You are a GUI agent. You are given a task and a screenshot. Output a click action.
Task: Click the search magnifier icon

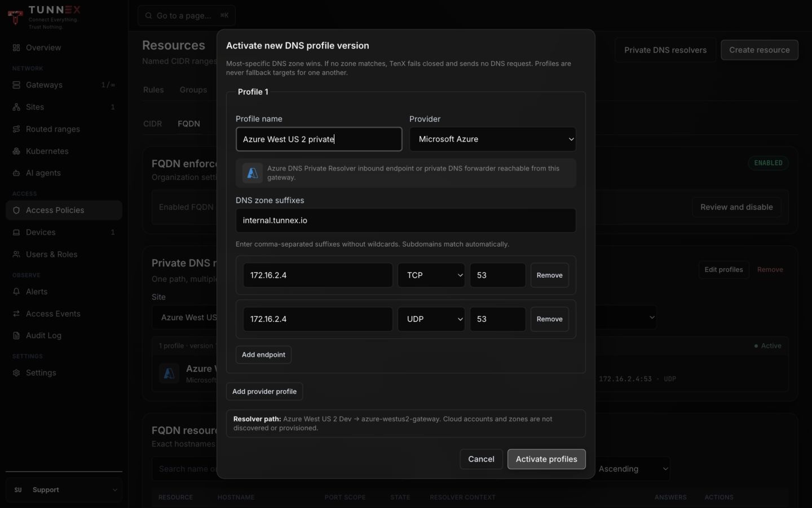tap(149, 16)
